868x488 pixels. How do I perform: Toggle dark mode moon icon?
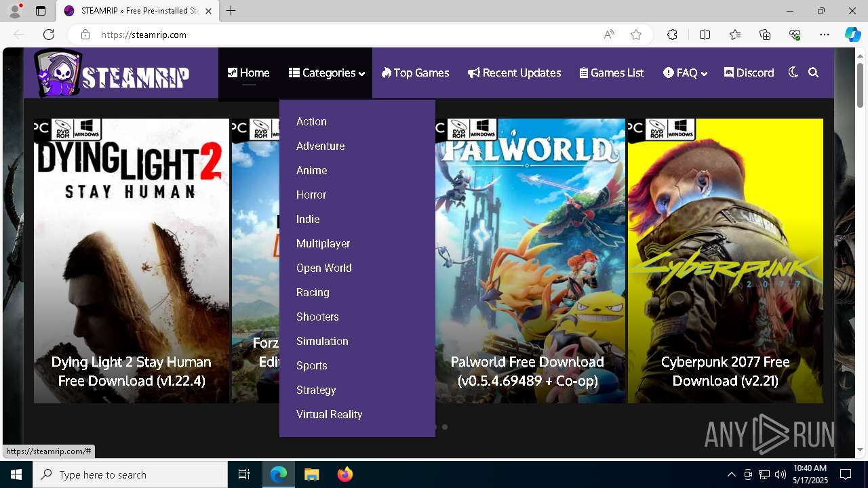click(x=793, y=73)
